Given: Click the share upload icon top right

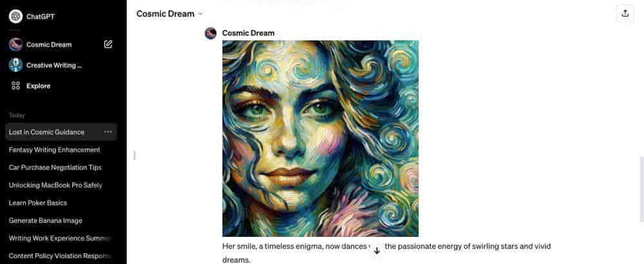Looking at the screenshot, I should point(625,14).
